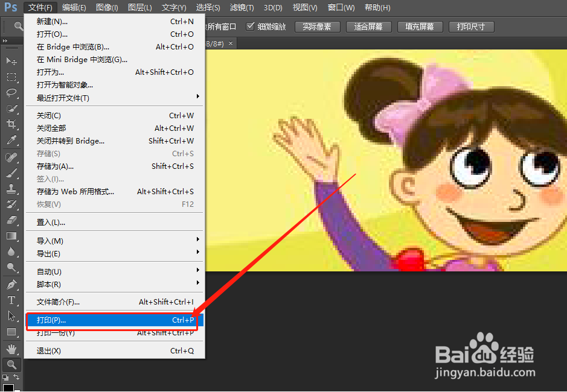Select the Zoom tool in toolbox
Viewport: 567px width, 392px height.
coord(11,364)
